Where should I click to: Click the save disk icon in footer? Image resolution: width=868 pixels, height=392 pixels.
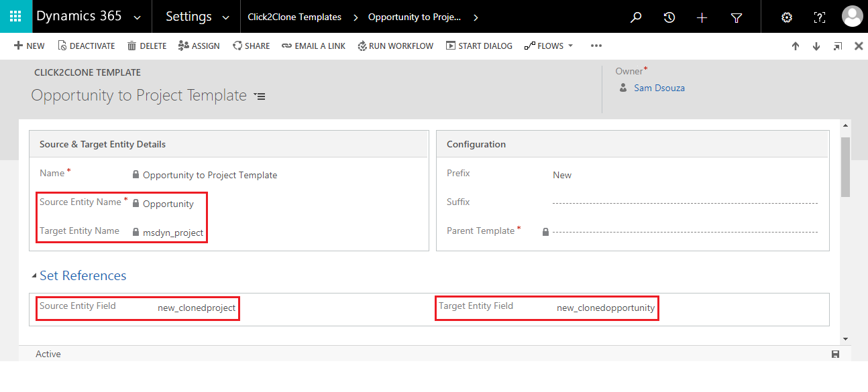[x=835, y=354]
